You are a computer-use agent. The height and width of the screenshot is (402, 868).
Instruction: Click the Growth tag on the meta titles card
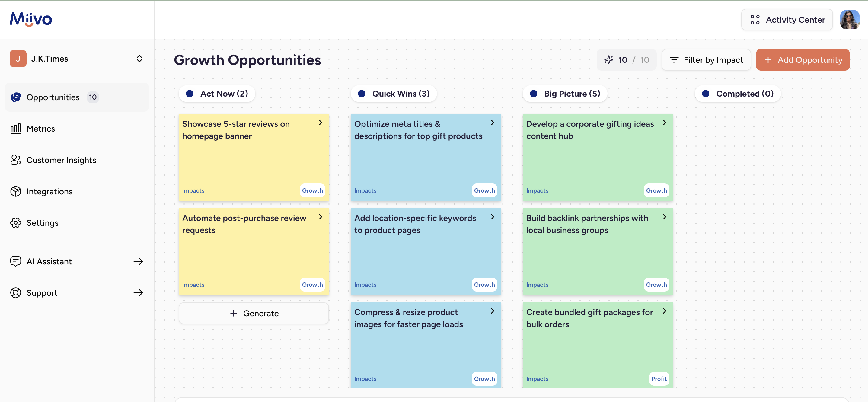pyautogui.click(x=484, y=190)
